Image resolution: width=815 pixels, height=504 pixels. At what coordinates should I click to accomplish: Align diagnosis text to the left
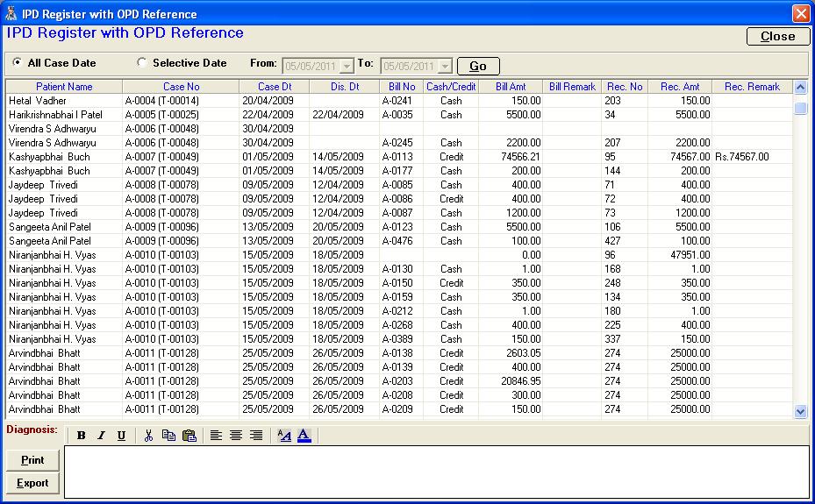click(216, 436)
